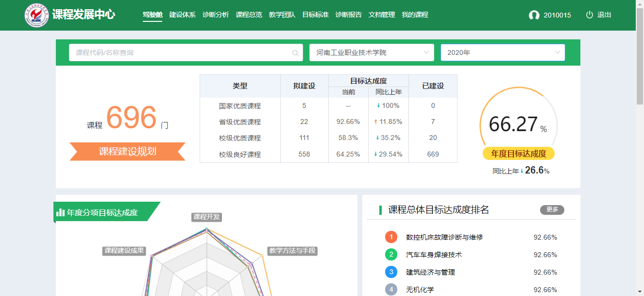Open the 文档管理 menu

(382, 15)
